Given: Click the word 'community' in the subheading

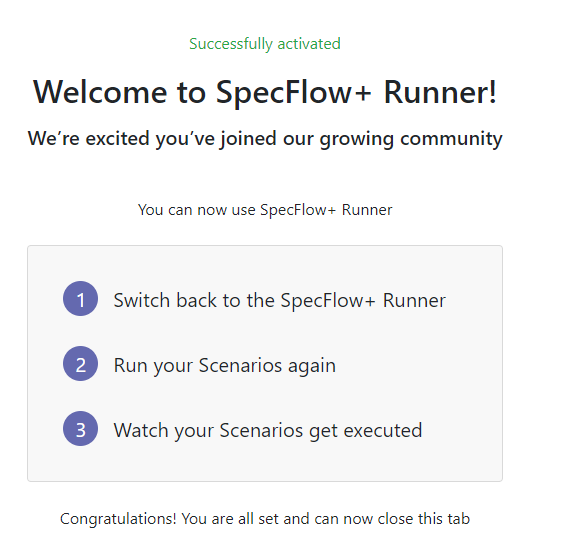Looking at the screenshot, I should point(451,139).
